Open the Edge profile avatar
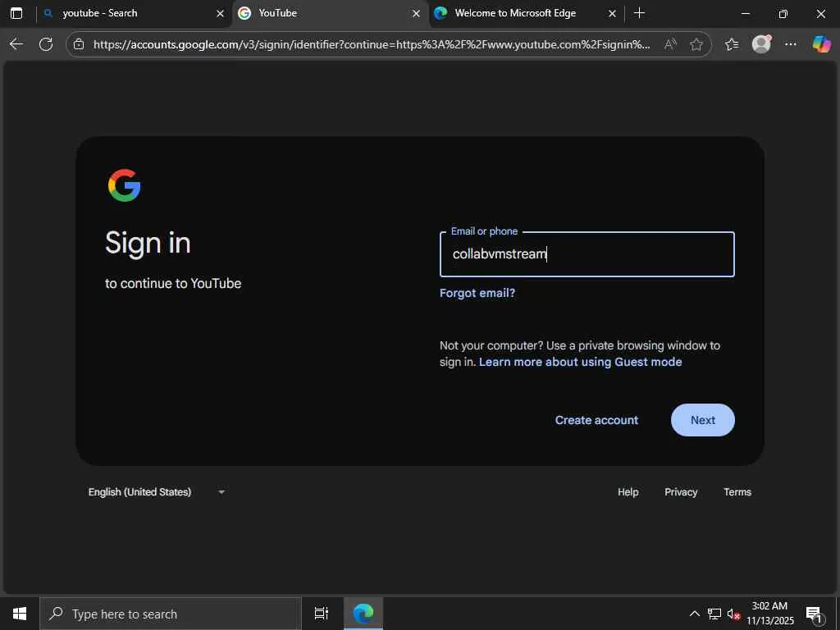Image resolution: width=840 pixels, height=630 pixels. click(761, 44)
